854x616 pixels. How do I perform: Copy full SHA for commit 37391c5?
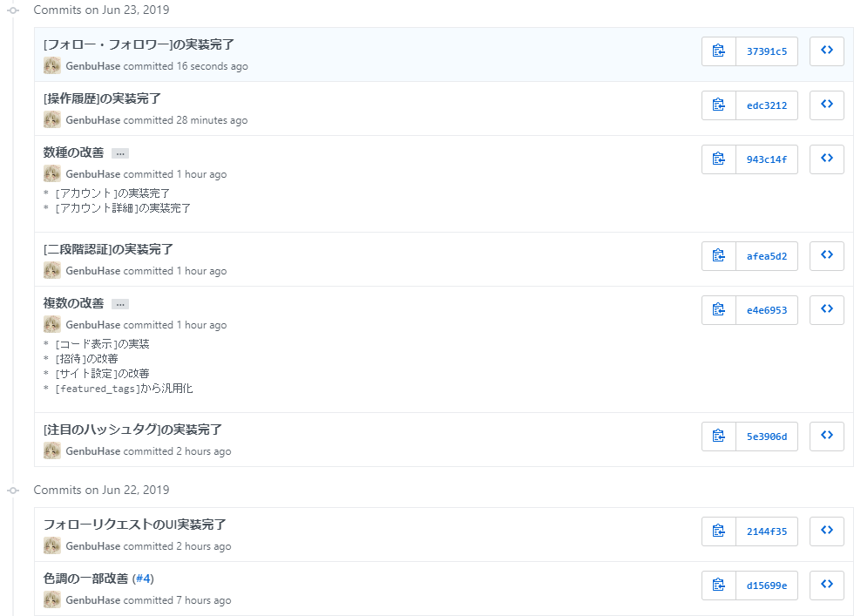[718, 51]
